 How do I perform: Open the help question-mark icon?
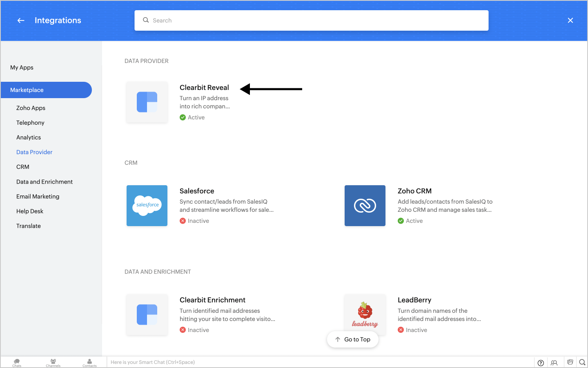541,363
